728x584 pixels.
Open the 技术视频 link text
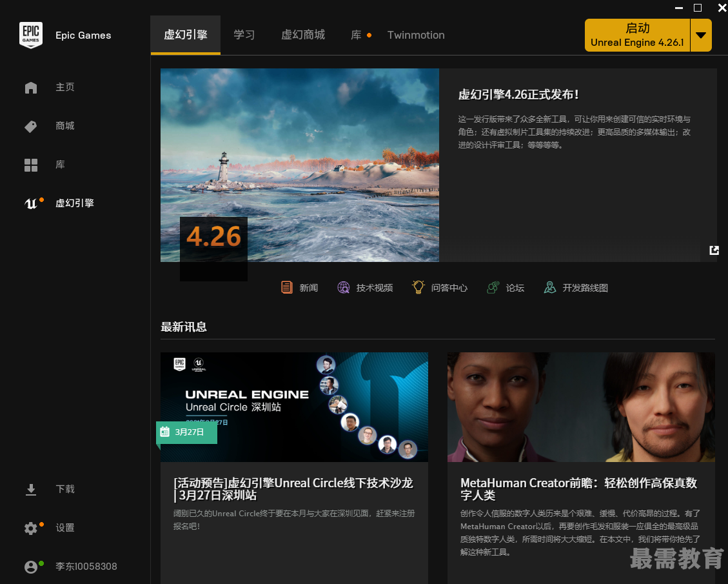tap(375, 288)
